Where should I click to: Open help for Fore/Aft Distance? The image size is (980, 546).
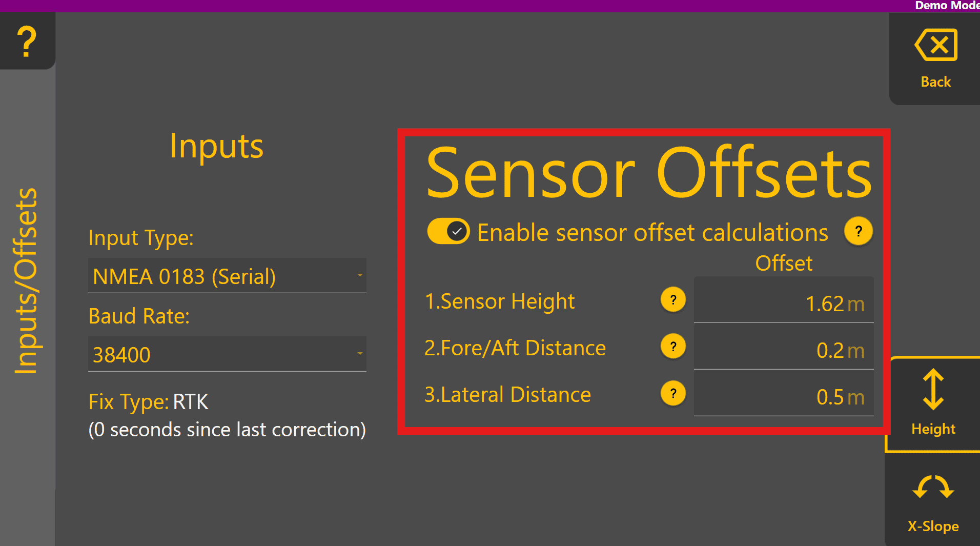(673, 347)
